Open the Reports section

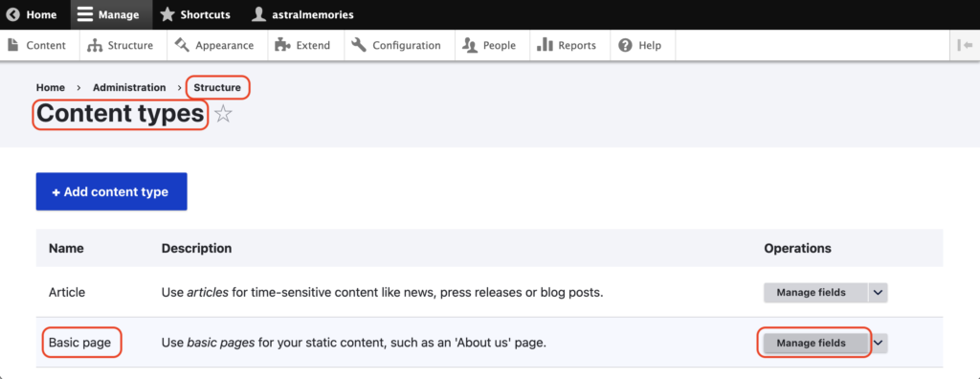(567, 45)
